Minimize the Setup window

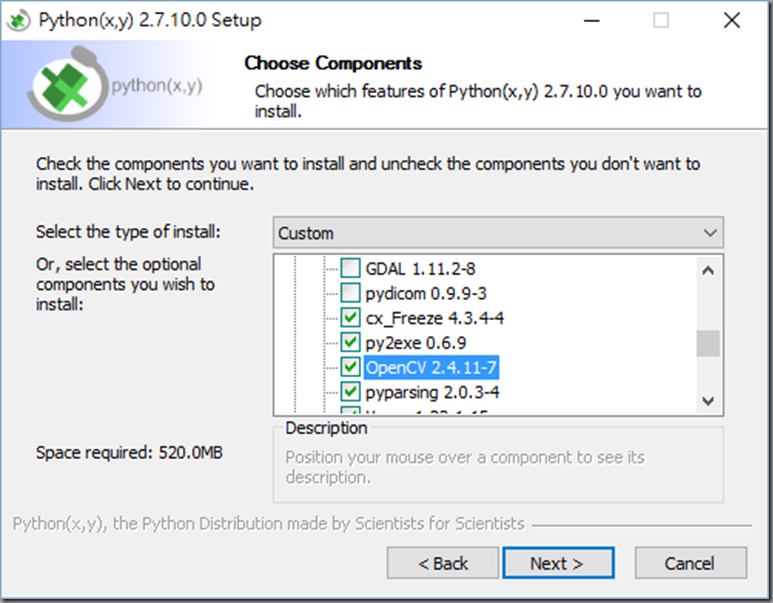tap(592, 21)
